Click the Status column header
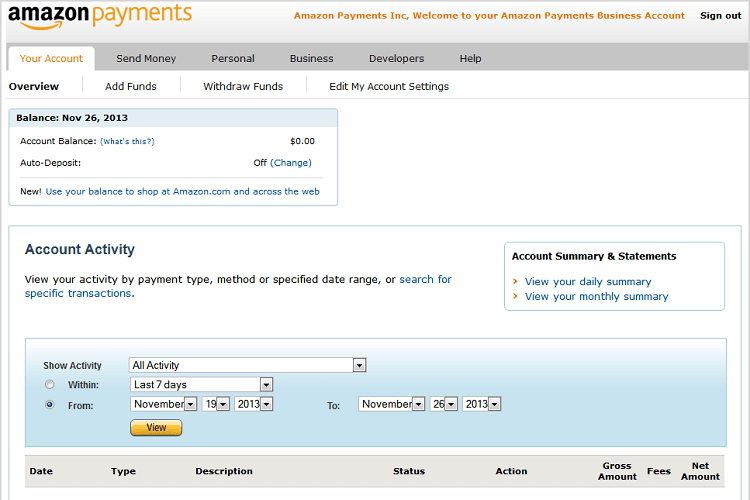This screenshot has height=500, width=750. point(409,471)
